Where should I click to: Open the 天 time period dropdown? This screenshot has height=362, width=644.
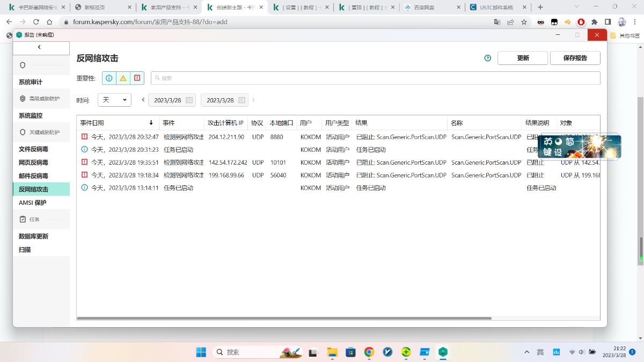point(114,100)
